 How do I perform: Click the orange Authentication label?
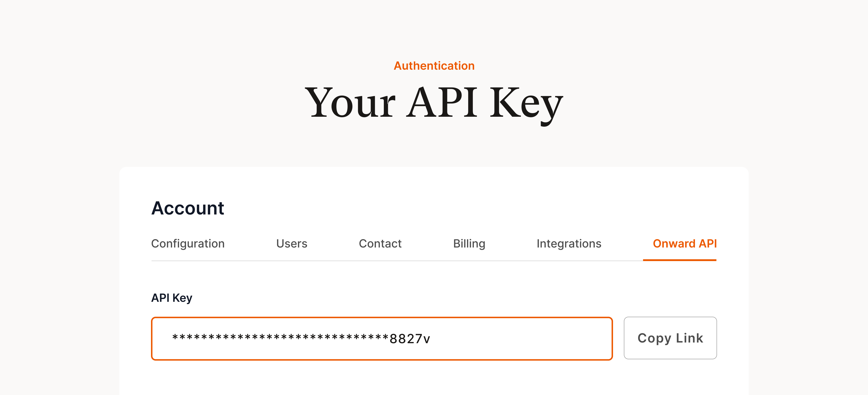point(434,66)
